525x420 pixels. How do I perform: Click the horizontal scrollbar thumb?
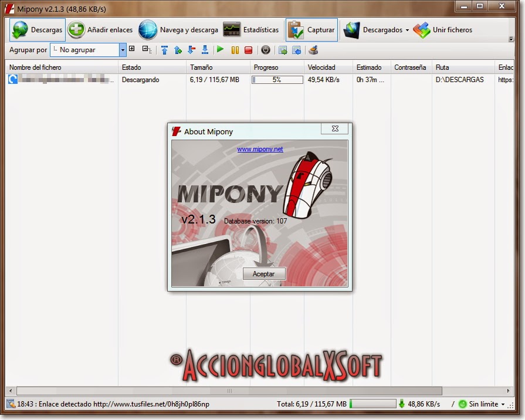(229, 391)
